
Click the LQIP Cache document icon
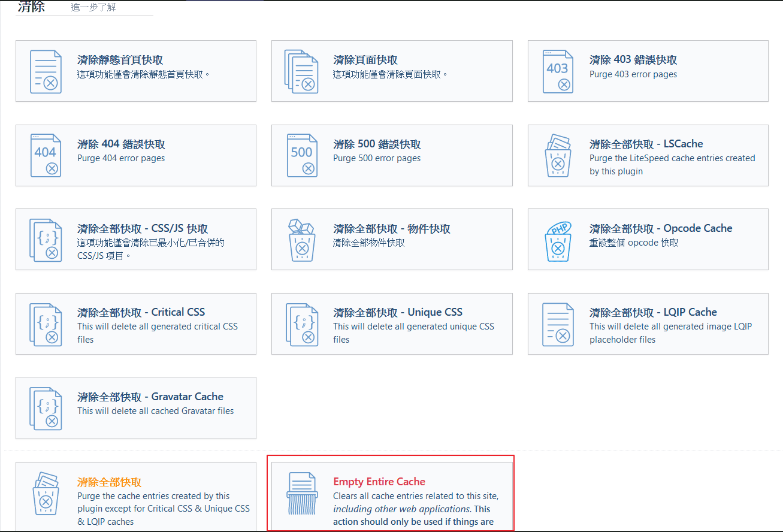tap(558, 324)
